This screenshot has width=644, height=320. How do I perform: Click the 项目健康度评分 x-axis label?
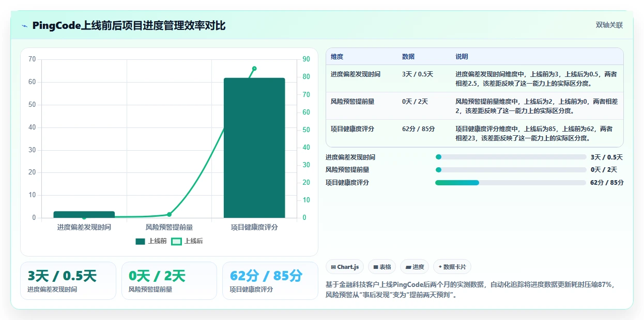click(x=254, y=227)
